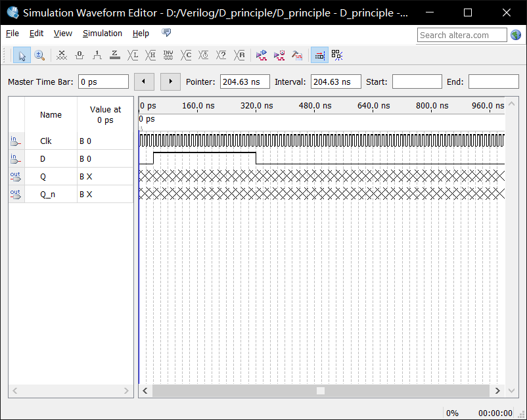Move time bar to previous transition
Screen dimensions: 527x420
pyautogui.click(x=144, y=82)
